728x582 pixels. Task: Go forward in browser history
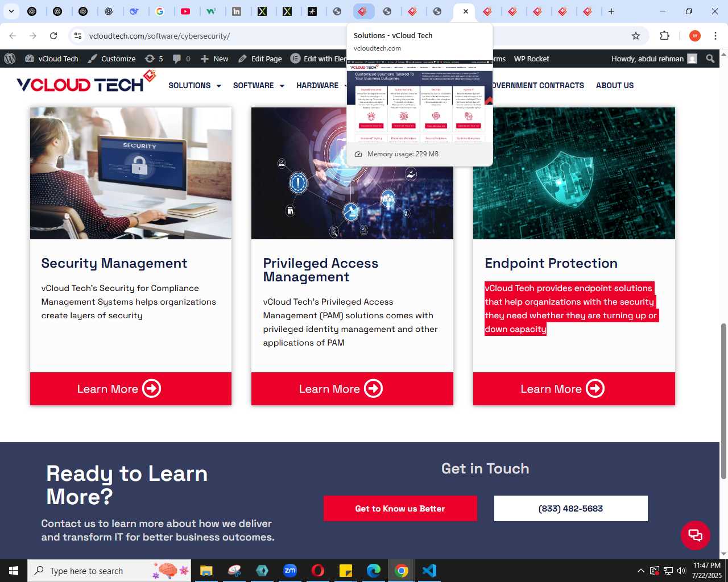[33, 36]
